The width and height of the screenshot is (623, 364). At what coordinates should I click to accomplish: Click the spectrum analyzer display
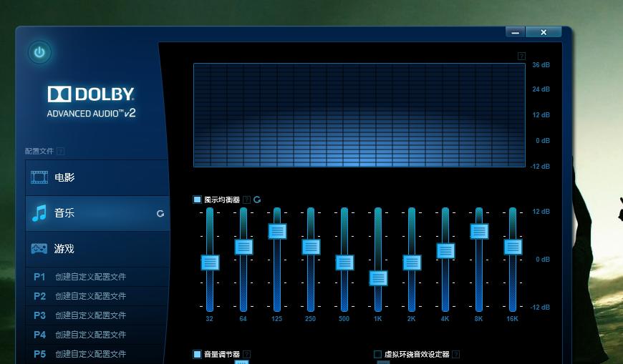point(359,114)
